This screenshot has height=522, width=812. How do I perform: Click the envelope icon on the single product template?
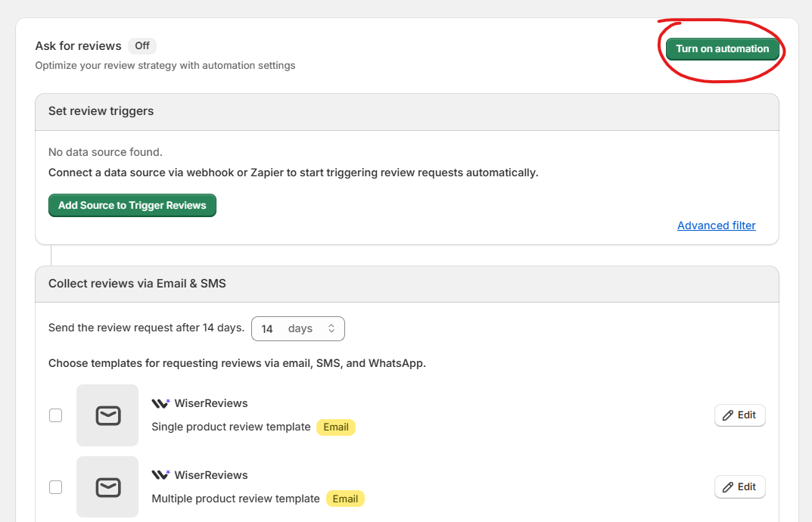(x=107, y=415)
